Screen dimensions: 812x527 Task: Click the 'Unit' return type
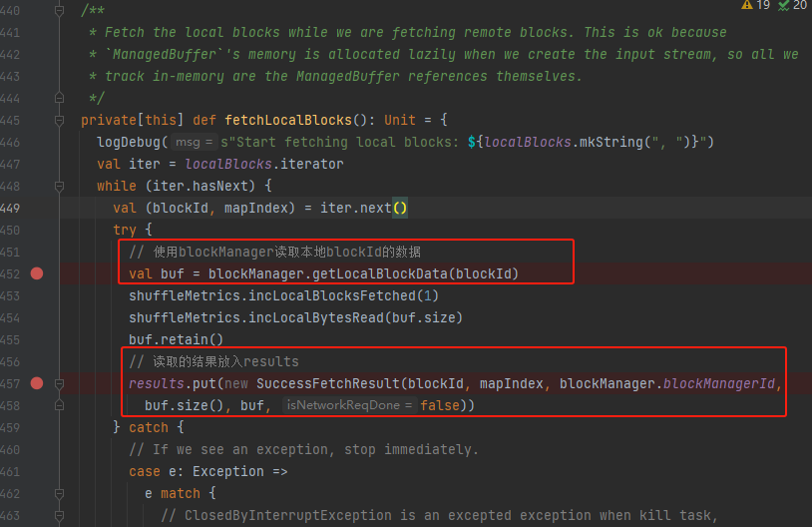pyautogui.click(x=400, y=120)
